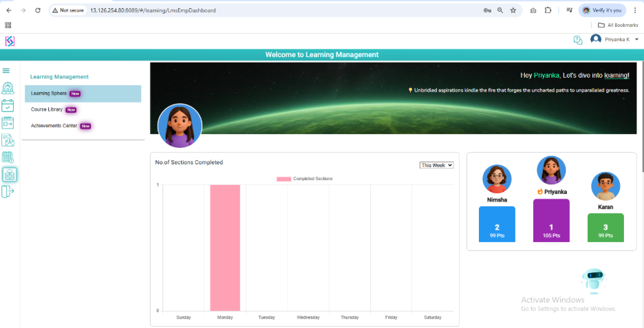This screenshot has height=328, width=644.
Task: Click the camera screenshot icon in browser toolbar
Action: coord(533,10)
